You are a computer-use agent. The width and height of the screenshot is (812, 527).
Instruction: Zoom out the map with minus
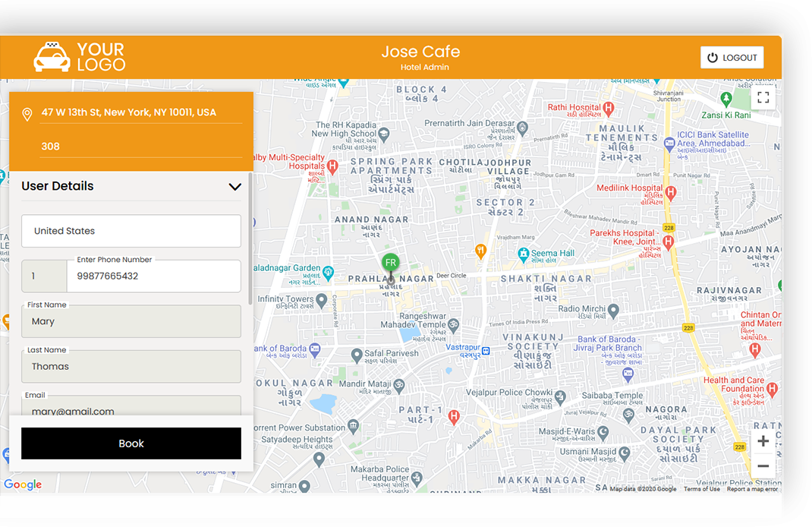(763, 465)
